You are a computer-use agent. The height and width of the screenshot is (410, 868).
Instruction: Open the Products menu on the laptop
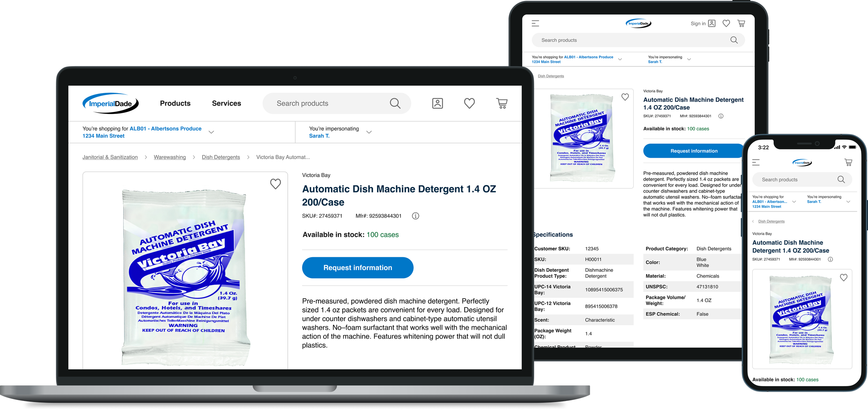[175, 103]
